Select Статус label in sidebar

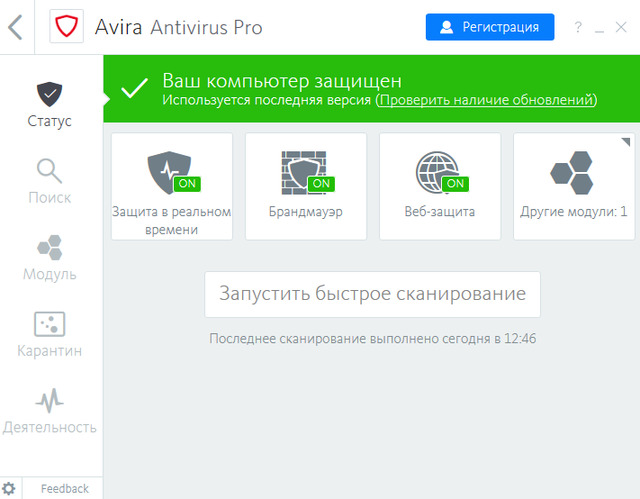coord(49,121)
